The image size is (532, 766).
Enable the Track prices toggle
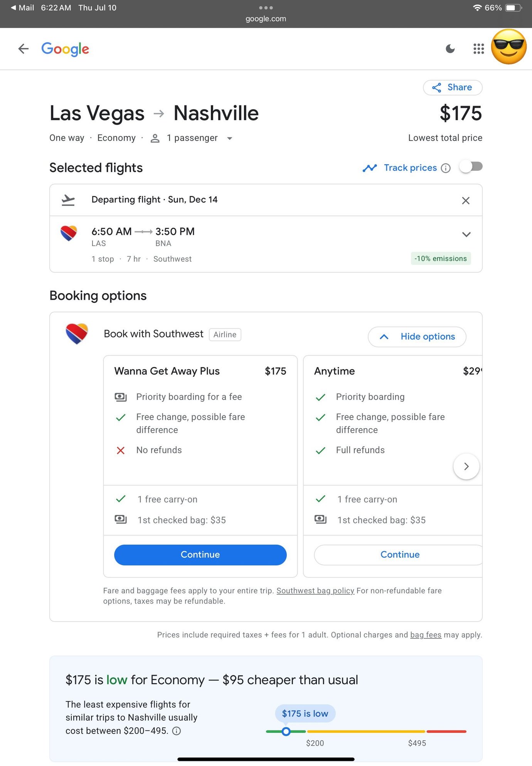[x=470, y=166]
